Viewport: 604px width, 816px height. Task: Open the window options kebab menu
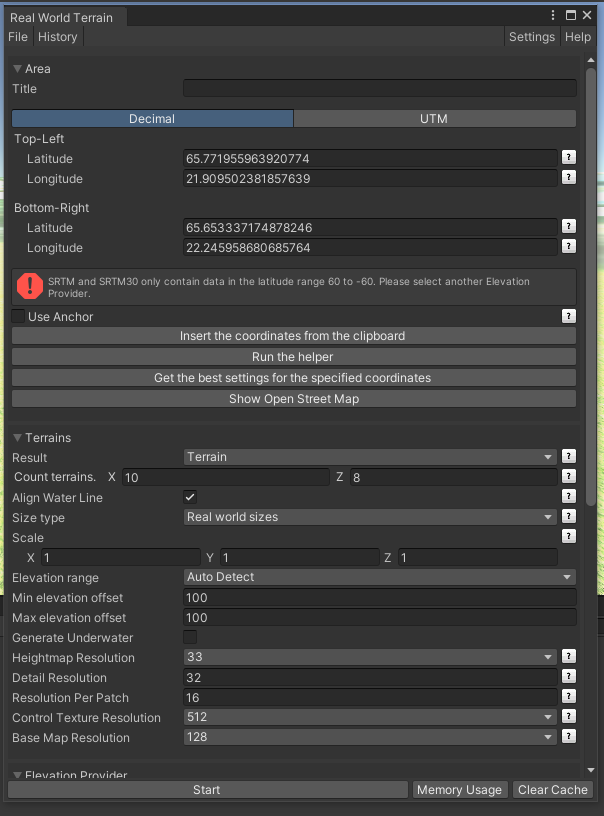click(x=552, y=15)
